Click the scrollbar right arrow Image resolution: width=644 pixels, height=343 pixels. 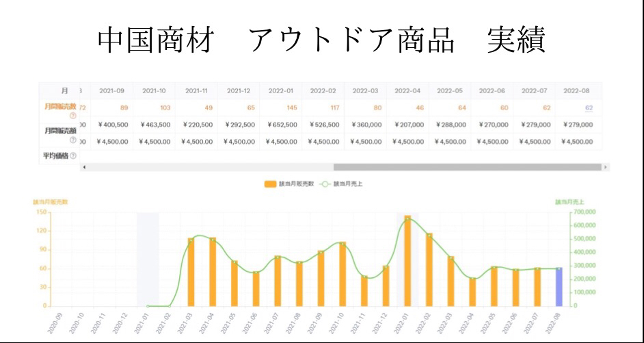point(606,167)
